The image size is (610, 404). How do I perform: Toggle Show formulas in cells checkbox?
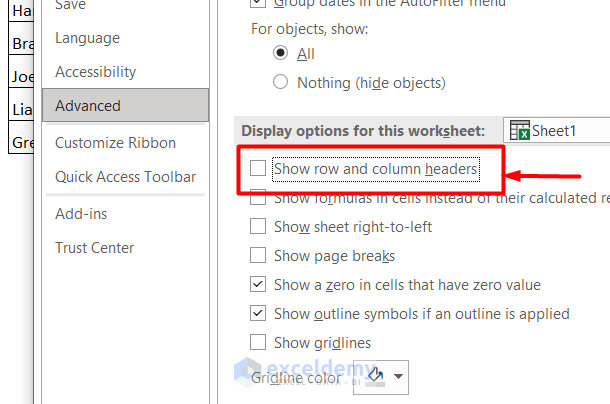[x=258, y=198]
